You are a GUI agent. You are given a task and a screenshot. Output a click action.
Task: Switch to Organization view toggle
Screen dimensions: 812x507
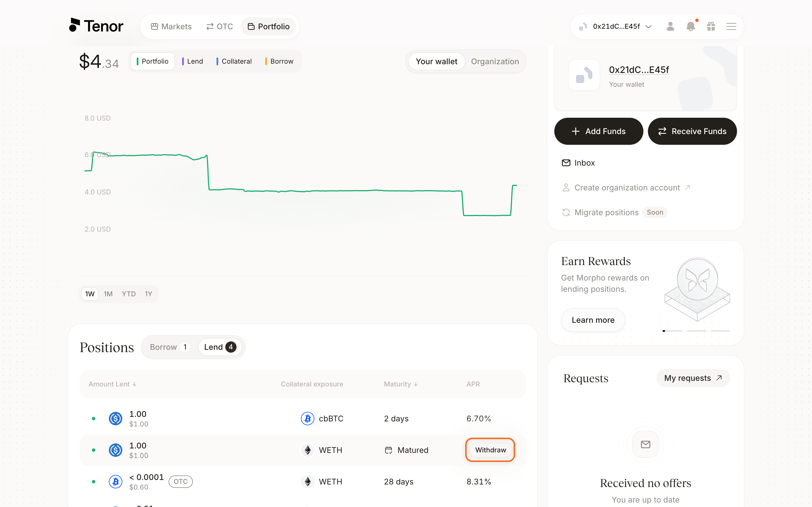coord(495,61)
